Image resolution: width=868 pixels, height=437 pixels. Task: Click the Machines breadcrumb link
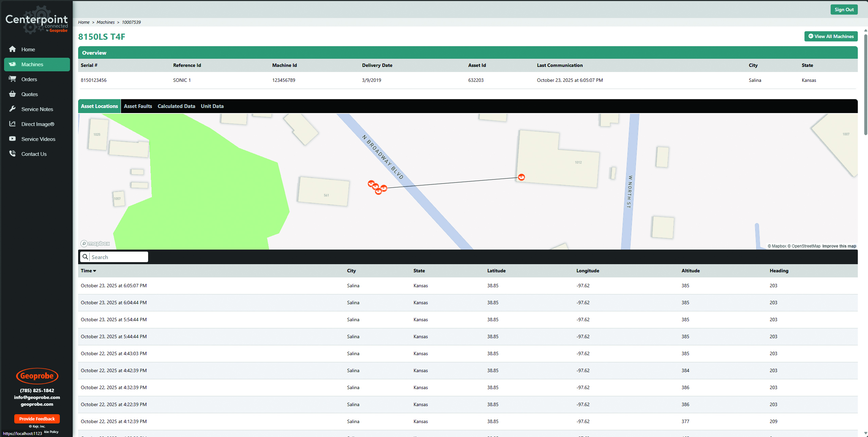click(x=105, y=22)
